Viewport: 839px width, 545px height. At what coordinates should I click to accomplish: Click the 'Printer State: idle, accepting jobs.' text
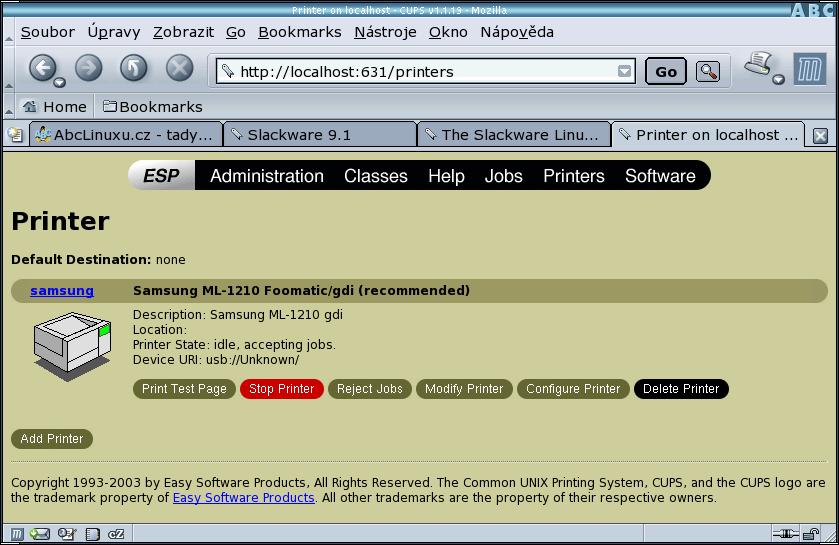(234, 344)
